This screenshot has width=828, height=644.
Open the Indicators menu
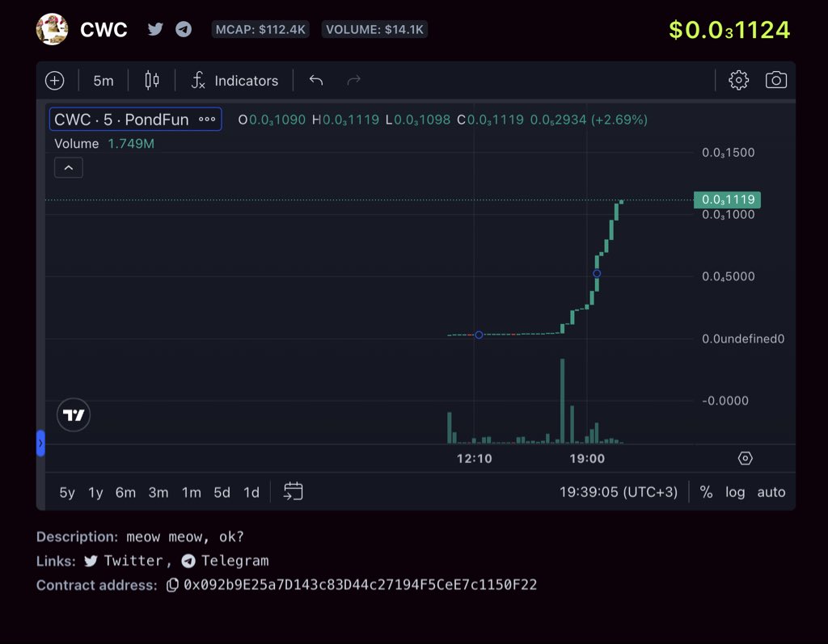coord(234,80)
